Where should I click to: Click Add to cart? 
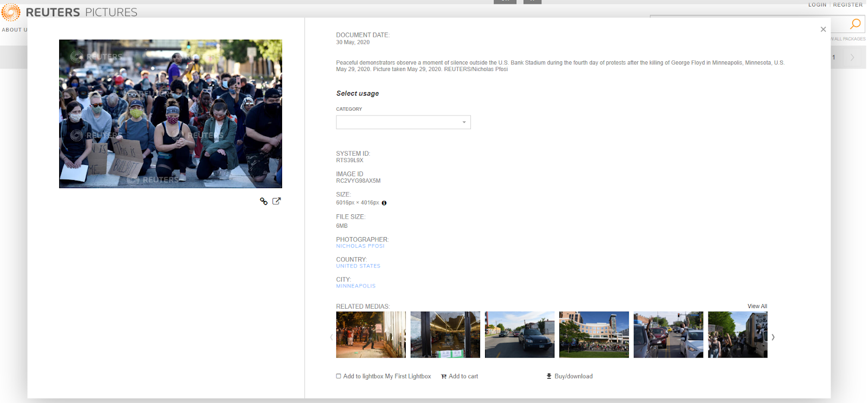pos(463,376)
